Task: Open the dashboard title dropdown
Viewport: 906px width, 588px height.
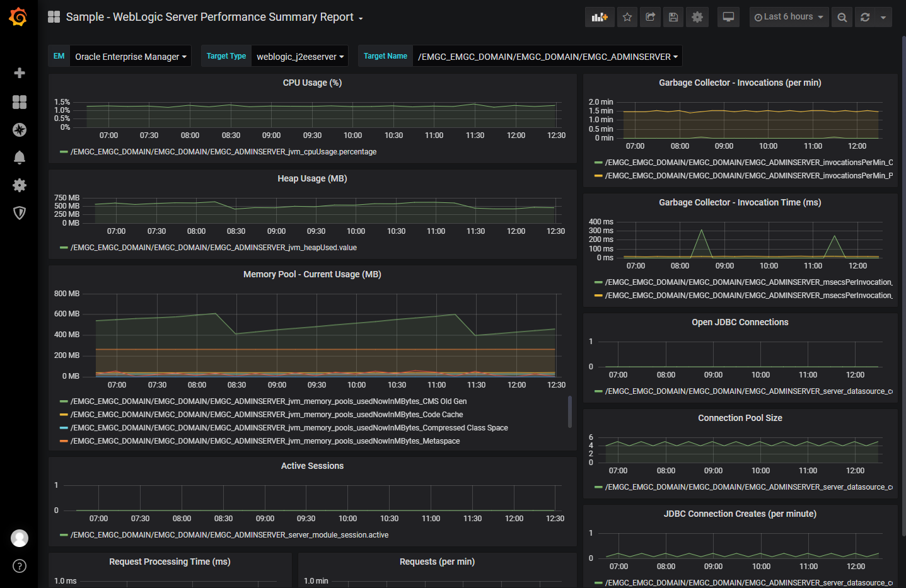Action: [214, 17]
